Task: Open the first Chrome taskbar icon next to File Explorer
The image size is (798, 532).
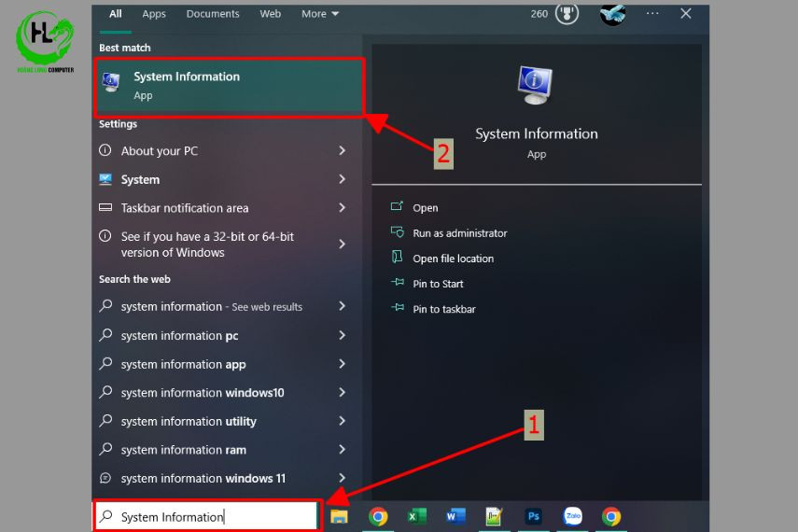Action: coord(378,517)
